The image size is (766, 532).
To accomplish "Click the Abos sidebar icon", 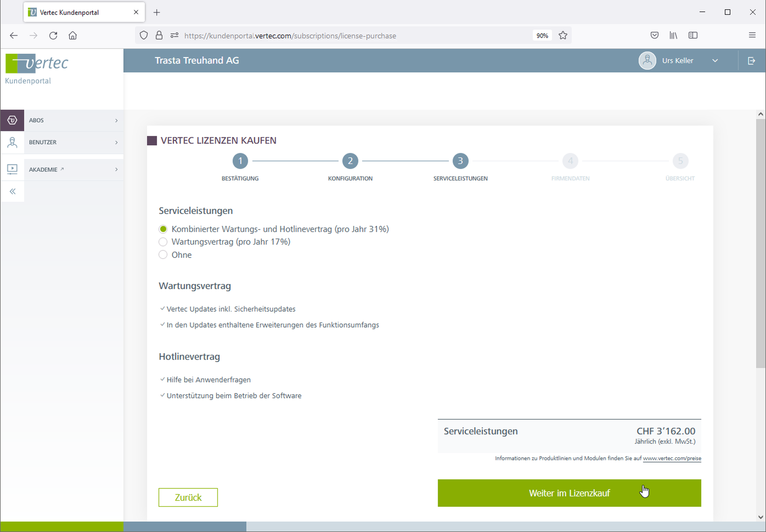I will point(12,120).
